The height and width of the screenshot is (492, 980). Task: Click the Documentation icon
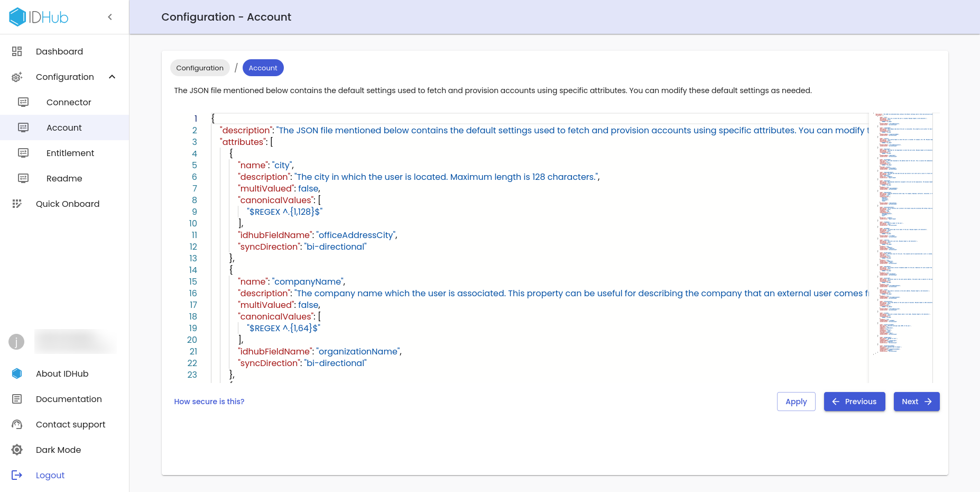17,399
